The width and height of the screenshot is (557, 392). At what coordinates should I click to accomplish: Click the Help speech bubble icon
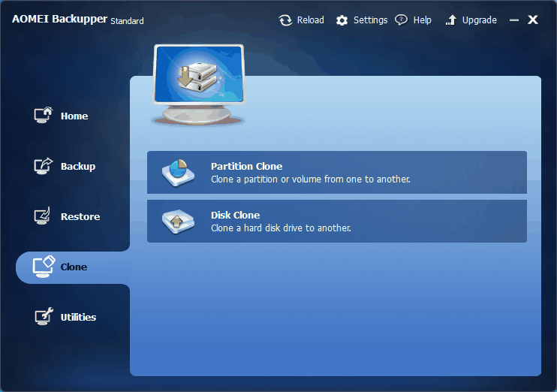[x=402, y=20]
